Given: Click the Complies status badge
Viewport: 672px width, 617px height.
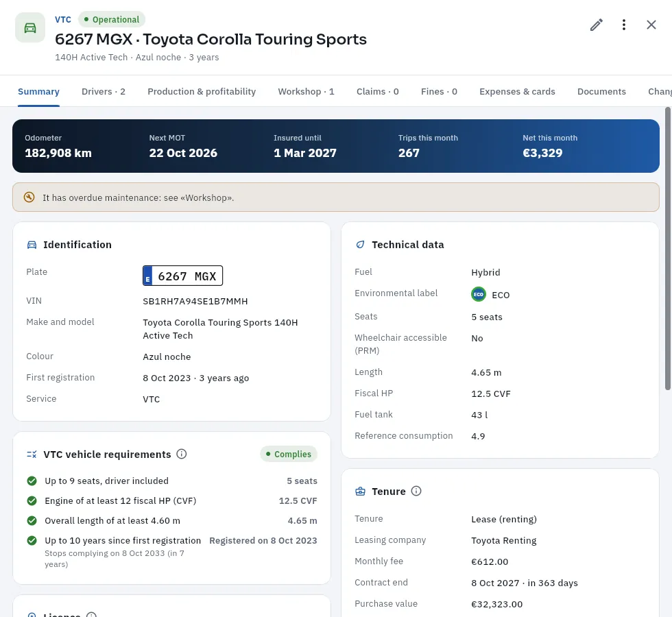Looking at the screenshot, I should 289,454.
